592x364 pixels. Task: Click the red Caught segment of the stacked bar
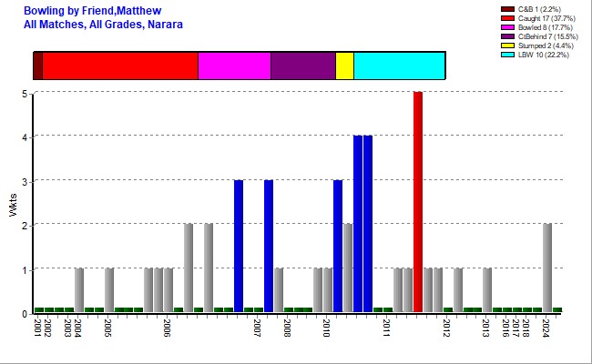[120, 66]
